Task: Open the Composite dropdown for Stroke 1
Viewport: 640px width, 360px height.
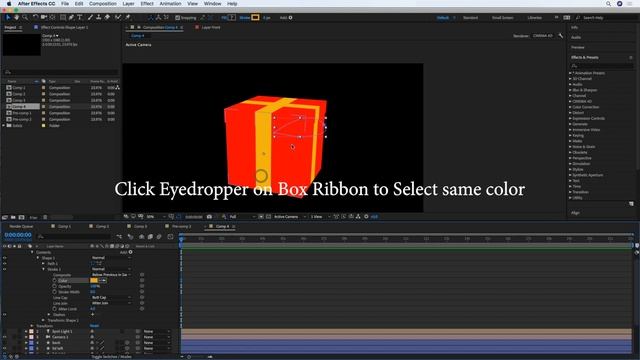Action: pos(111,275)
